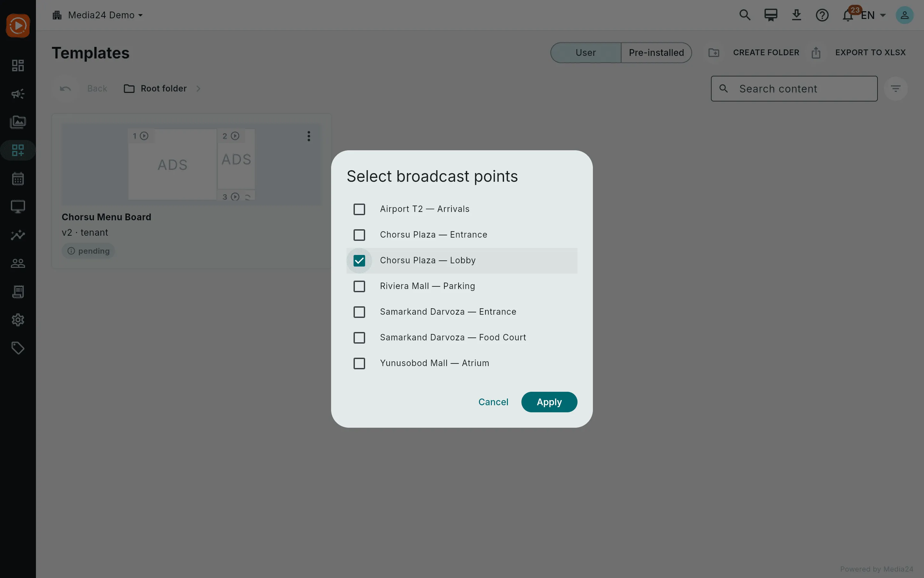Switch to the User templates tab
The width and height of the screenshot is (924, 578).
[x=585, y=53]
